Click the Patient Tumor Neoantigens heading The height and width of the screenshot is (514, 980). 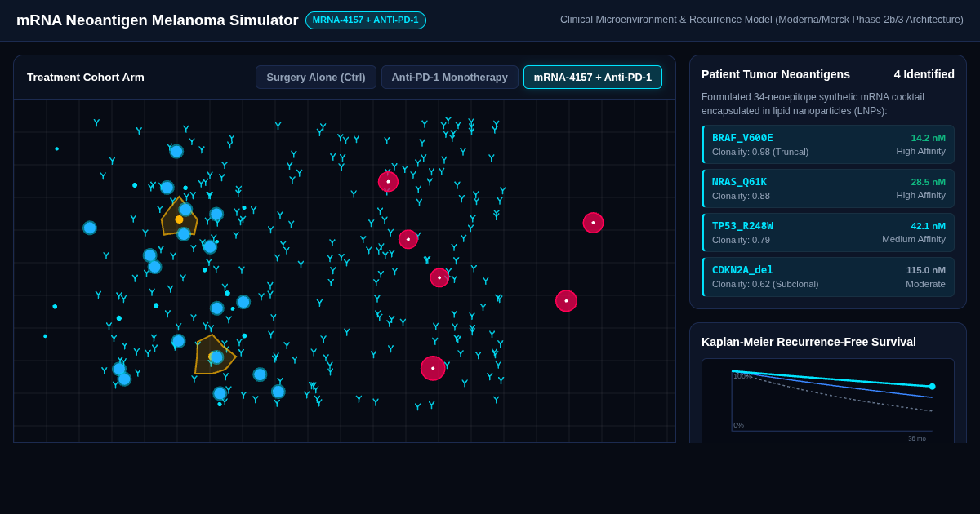coord(776,74)
